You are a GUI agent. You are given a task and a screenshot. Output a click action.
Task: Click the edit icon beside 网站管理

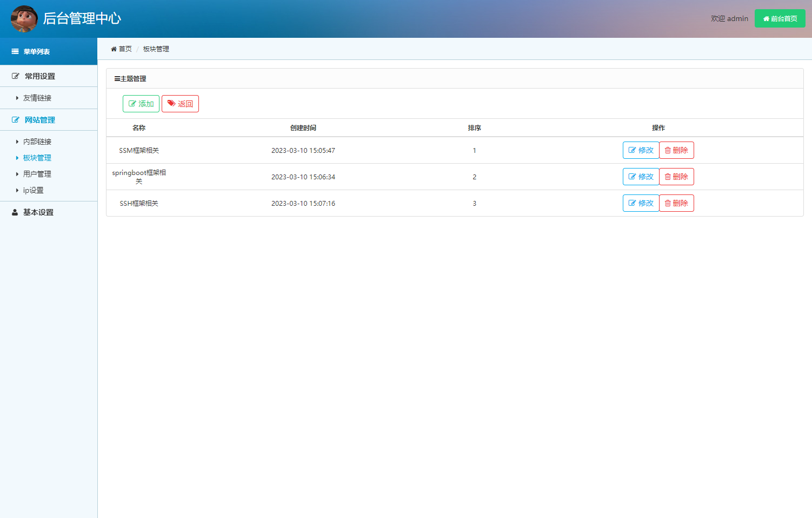click(16, 120)
